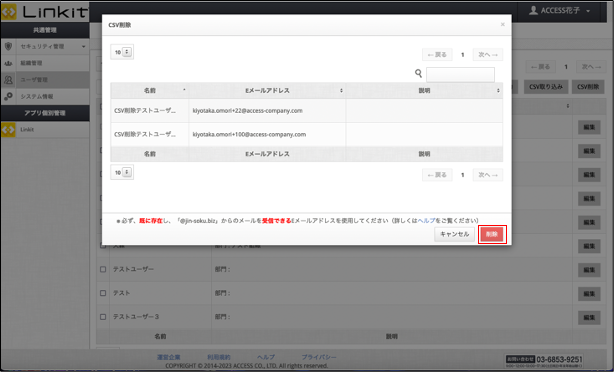614x372 pixels.
Task: Sort by 名前 column header in dialog
Action: coord(150,90)
